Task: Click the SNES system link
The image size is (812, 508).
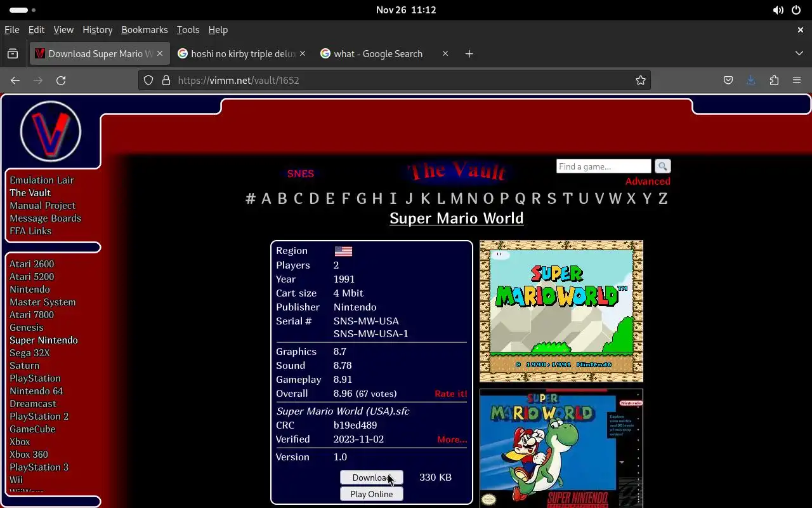Action: click(301, 173)
